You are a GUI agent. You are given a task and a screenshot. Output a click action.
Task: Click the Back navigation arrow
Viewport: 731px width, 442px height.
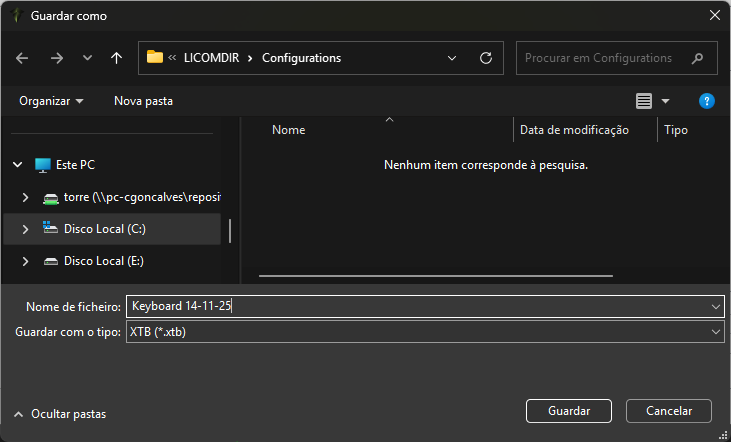click(x=23, y=58)
